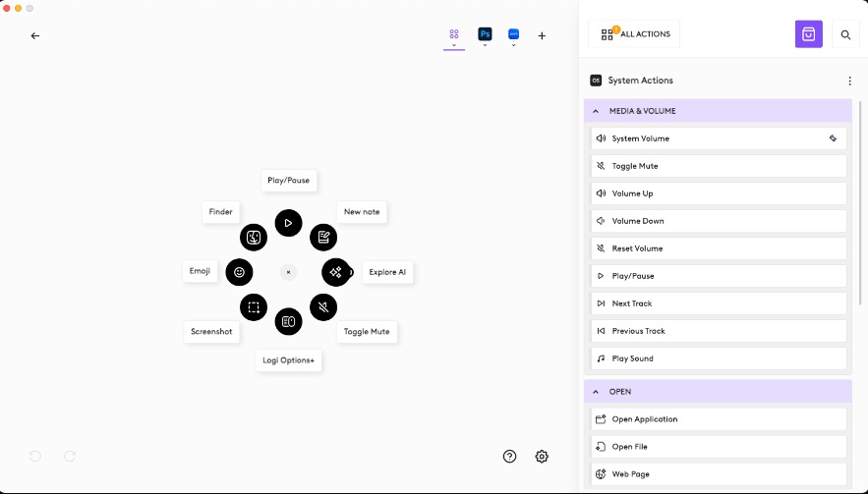Switch to the Photoshop profile tab
This screenshot has width=868, height=494.
coord(485,34)
